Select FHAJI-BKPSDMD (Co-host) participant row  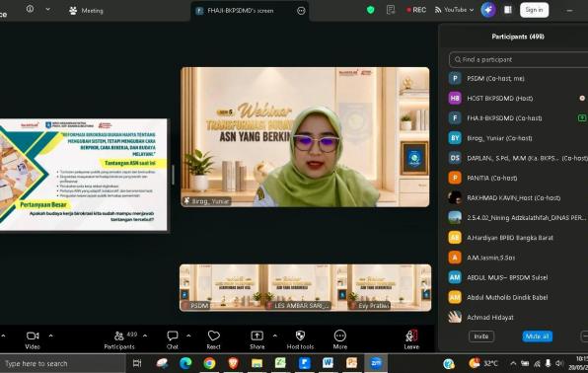click(x=518, y=118)
